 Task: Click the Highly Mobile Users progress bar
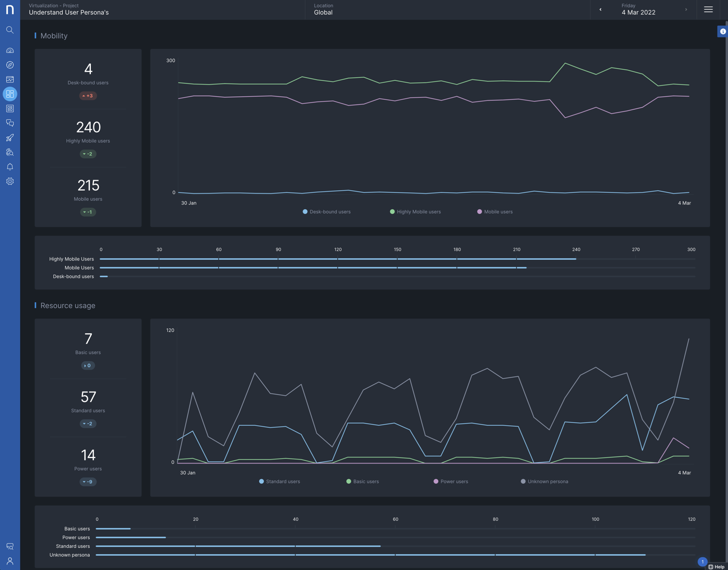pos(338,259)
